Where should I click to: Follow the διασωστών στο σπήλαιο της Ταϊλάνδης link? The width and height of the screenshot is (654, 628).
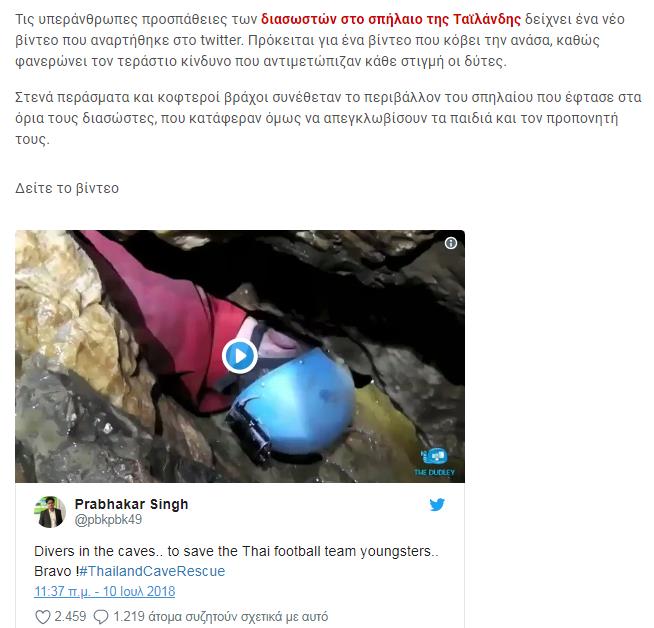coord(391,19)
